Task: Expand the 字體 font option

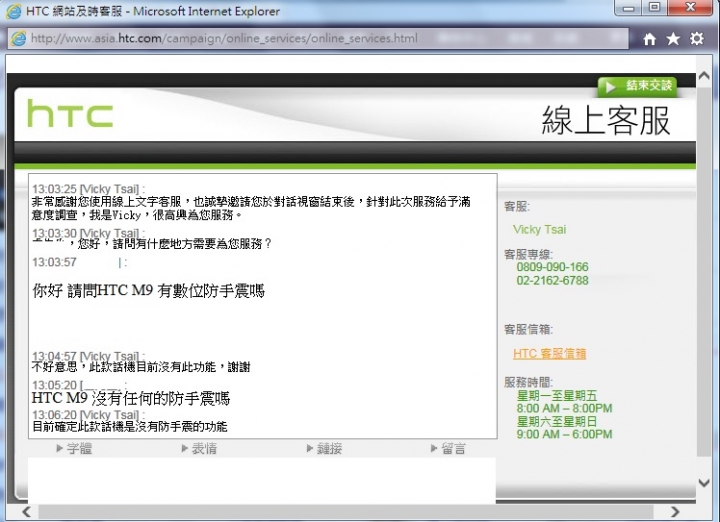Action: (x=74, y=449)
